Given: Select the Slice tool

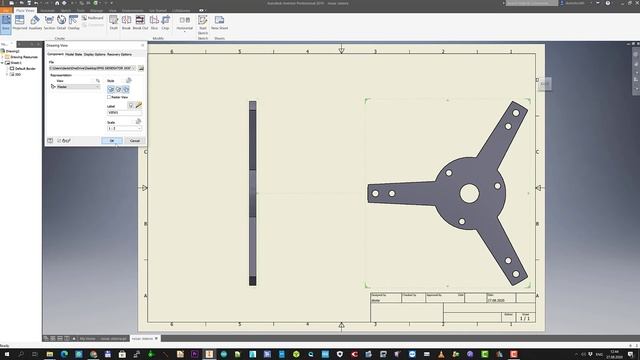Looking at the screenshot, I should pyautogui.click(x=154, y=23).
